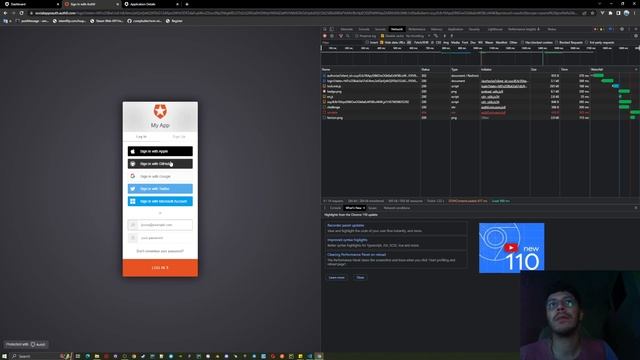The width and height of the screenshot is (640, 360).
Task: Open the Register bookmark
Action: 174,21
